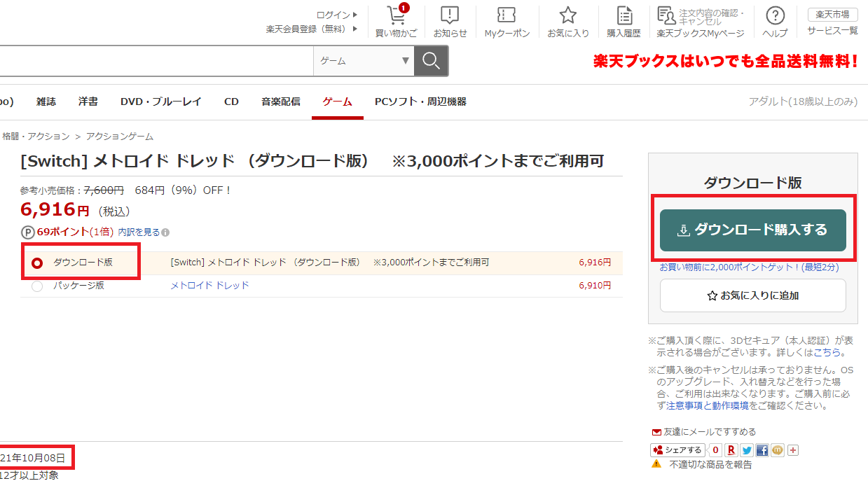Viewport: 868px width, 488px height.
Task: Open the 音楽配信 tab
Action: (281, 102)
